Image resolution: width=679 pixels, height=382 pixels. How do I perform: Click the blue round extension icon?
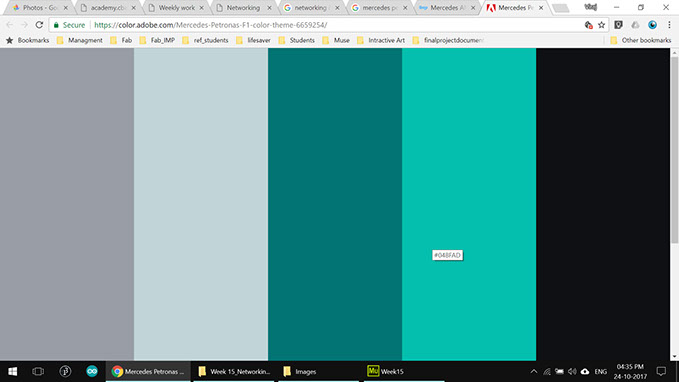[x=652, y=25]
